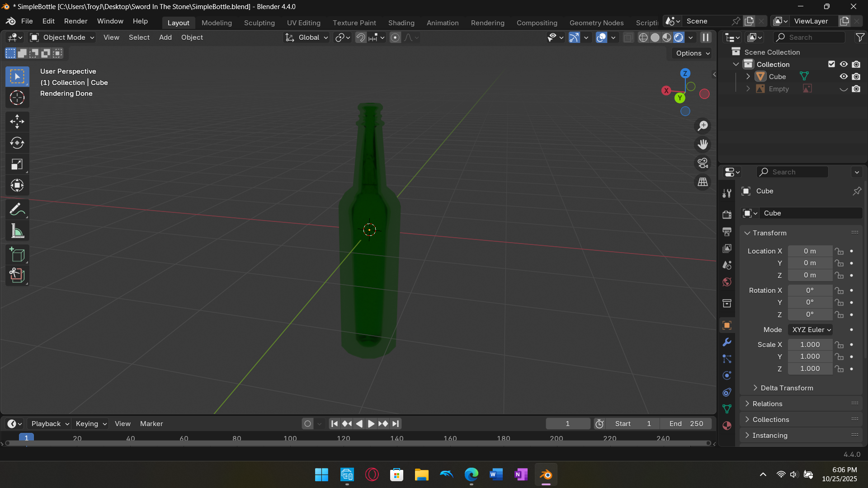Open the View Layer properties tab
This screenshot has height=488, width=868.
[727, 248]
